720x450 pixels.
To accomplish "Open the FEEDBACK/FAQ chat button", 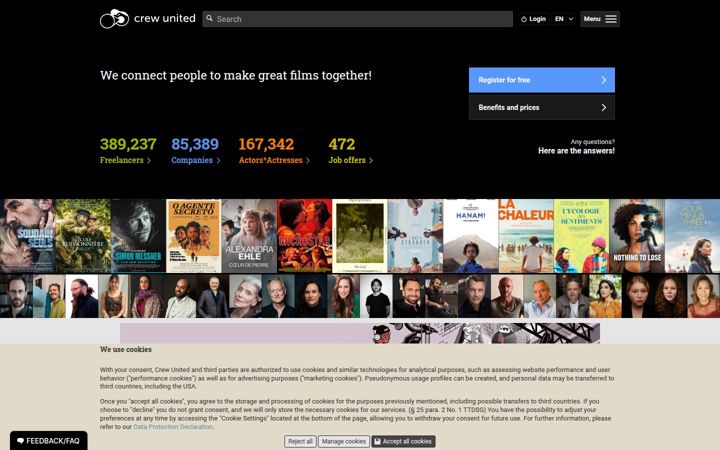I will point(49,441).
